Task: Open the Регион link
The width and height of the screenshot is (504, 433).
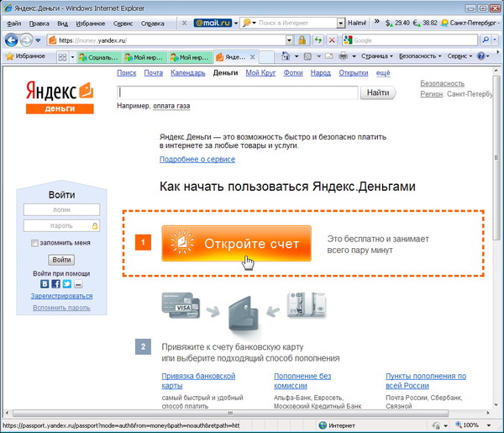Action: click(432, 94)
